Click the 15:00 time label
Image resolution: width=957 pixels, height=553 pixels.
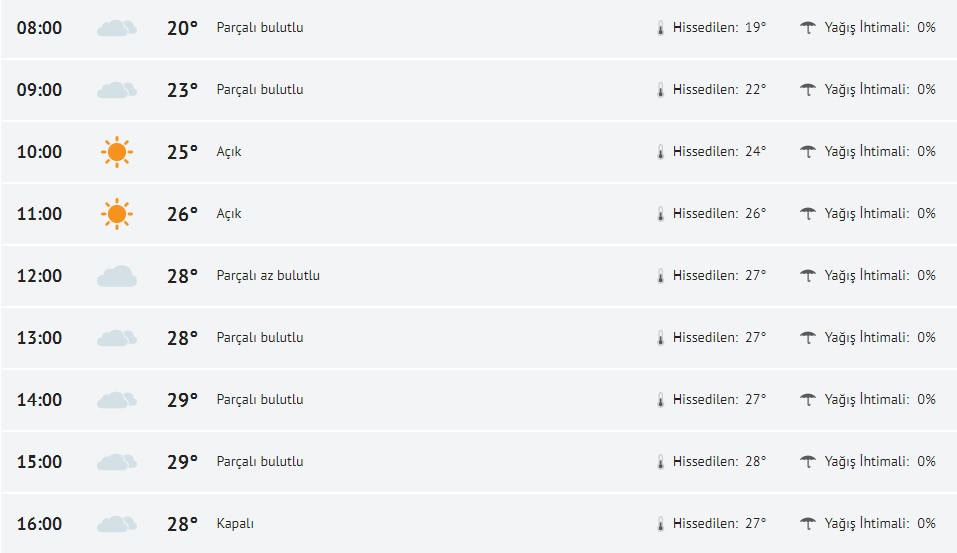(x=39, y=462)
